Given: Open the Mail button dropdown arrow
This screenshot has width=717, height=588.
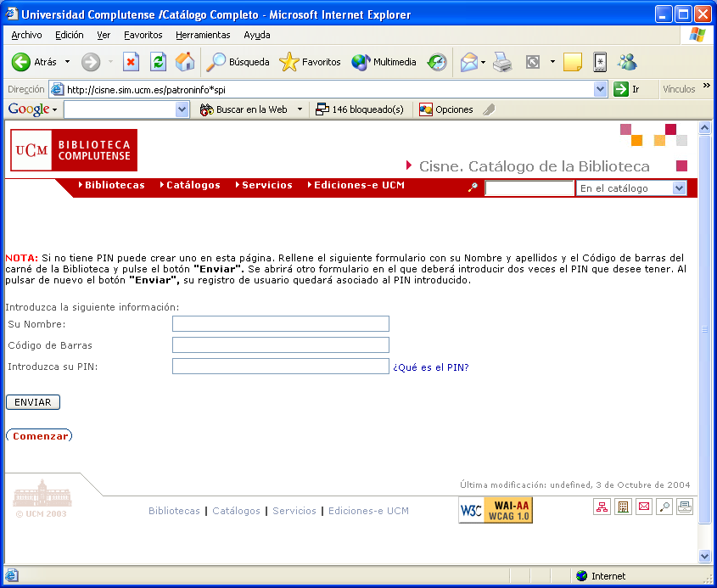Looking at the screenshot, I should [484, 62].
